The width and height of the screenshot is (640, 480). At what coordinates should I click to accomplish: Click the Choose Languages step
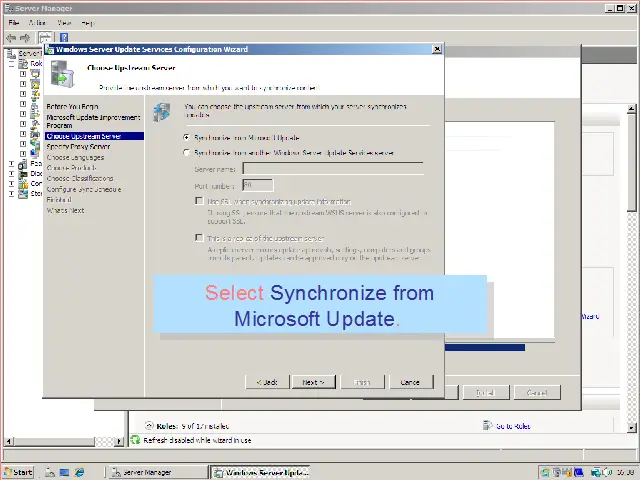coord(75,157)
